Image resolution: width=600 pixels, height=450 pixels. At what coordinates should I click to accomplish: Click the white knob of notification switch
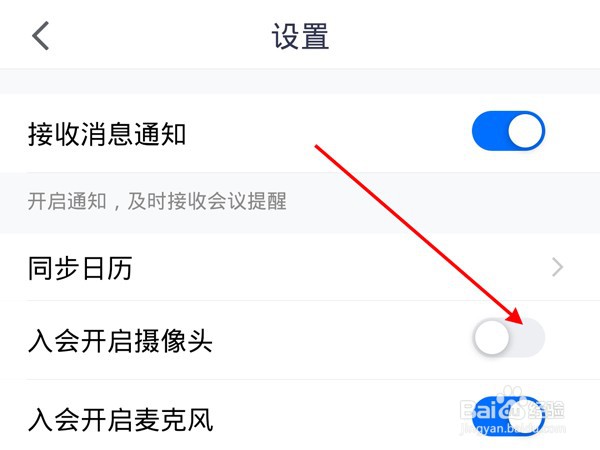tap(526, 131)
